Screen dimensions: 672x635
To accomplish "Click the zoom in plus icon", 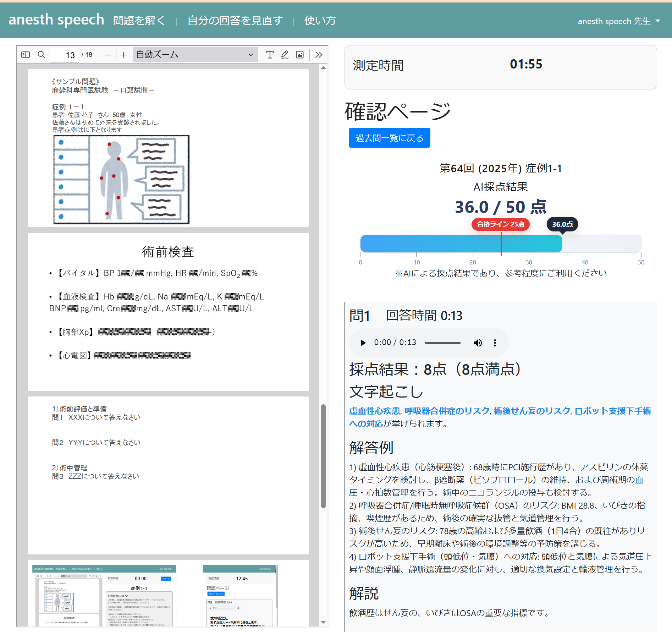I will (123, 55).
